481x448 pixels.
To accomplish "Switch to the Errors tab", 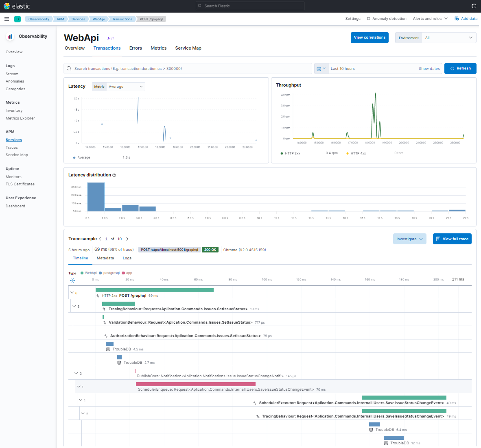I will click(136, 48).
